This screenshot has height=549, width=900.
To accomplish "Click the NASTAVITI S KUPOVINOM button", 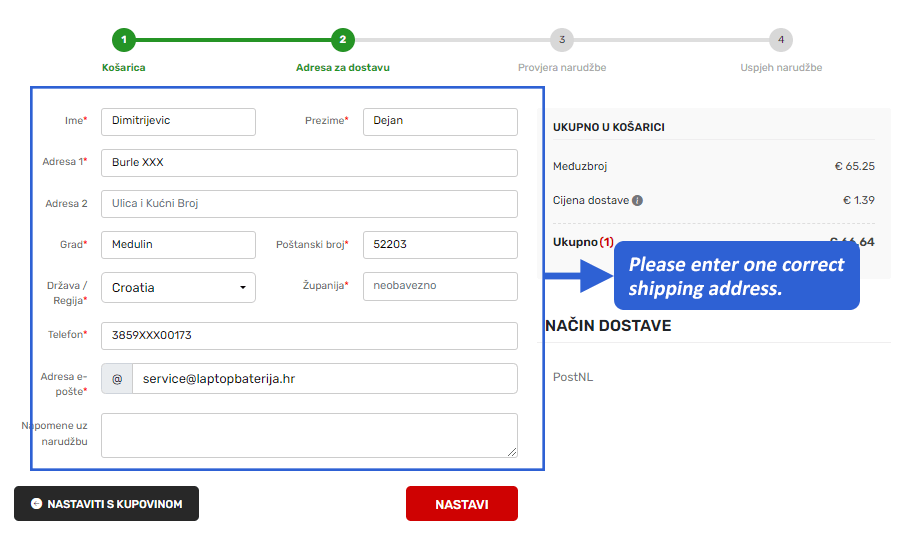I will pos(106,504).
